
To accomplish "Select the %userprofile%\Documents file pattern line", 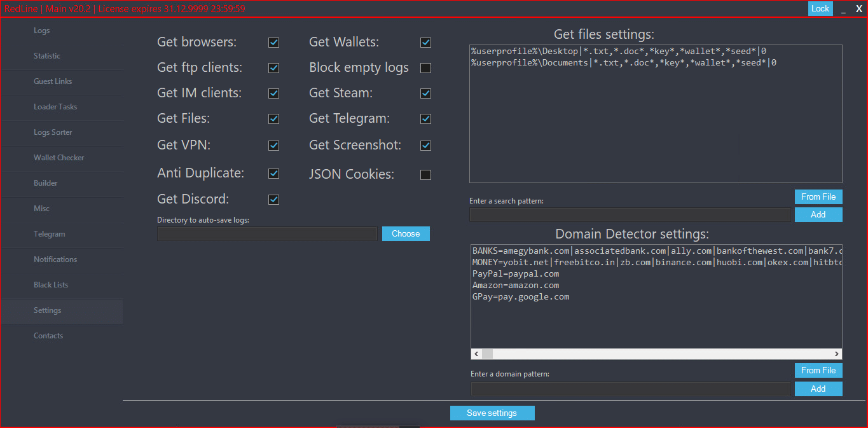I will coord(624,62).
